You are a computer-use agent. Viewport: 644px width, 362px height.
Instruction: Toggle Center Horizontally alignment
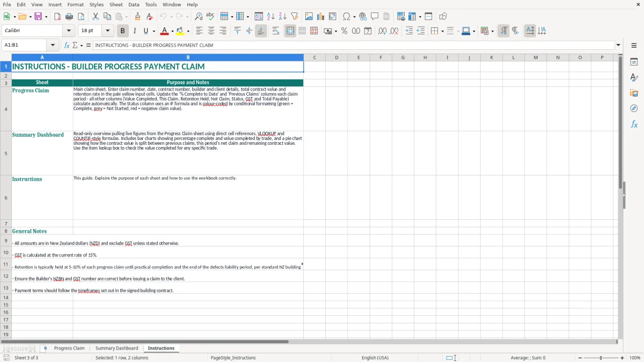(211, 31)
